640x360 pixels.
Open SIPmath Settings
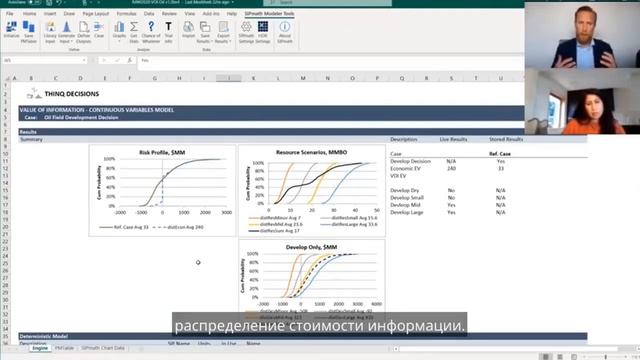pos(246,32)
